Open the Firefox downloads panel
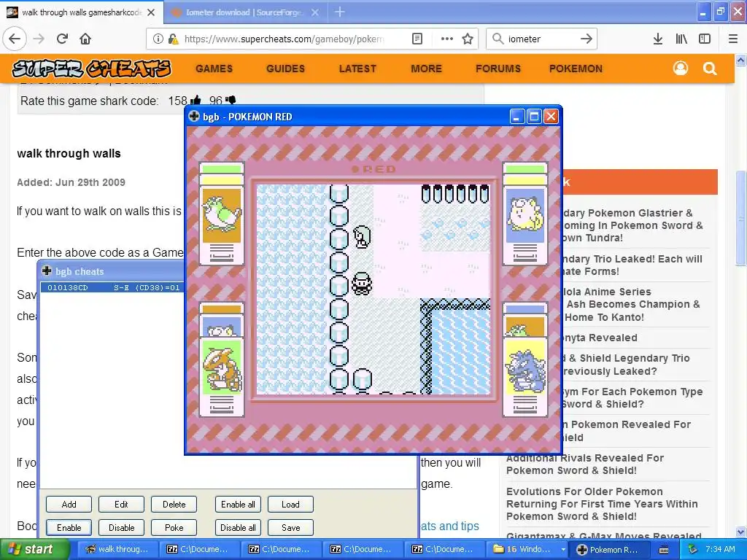 pos(658,39)
